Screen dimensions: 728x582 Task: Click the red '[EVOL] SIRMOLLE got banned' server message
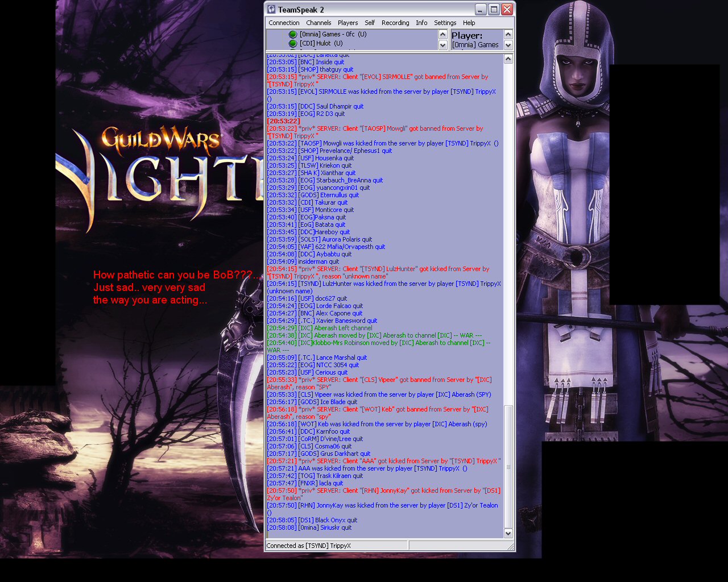pyautogui.click(x=378, y=80)
